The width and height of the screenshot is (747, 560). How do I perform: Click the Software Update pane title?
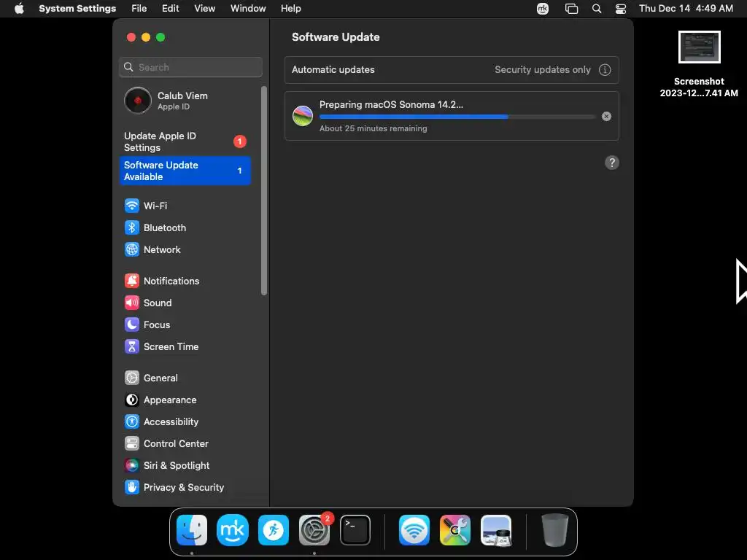pyautogui.click(x=336, y=37)
